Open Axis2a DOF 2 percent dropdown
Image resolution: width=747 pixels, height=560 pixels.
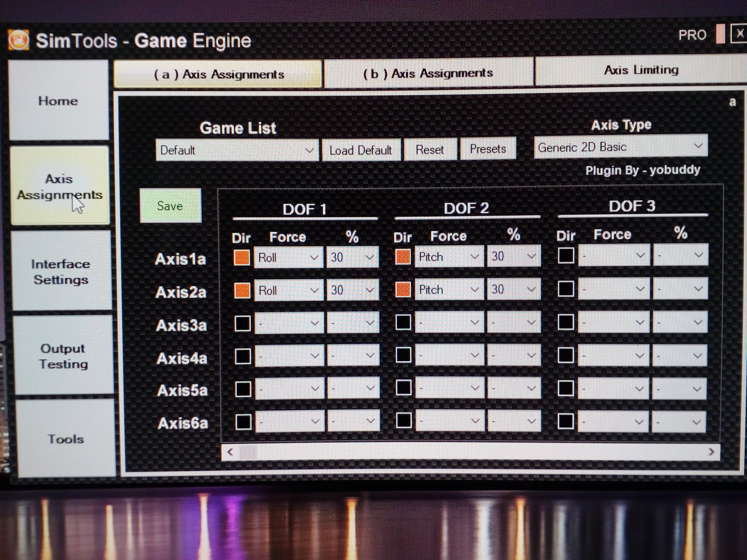click(x=514, y=289)
